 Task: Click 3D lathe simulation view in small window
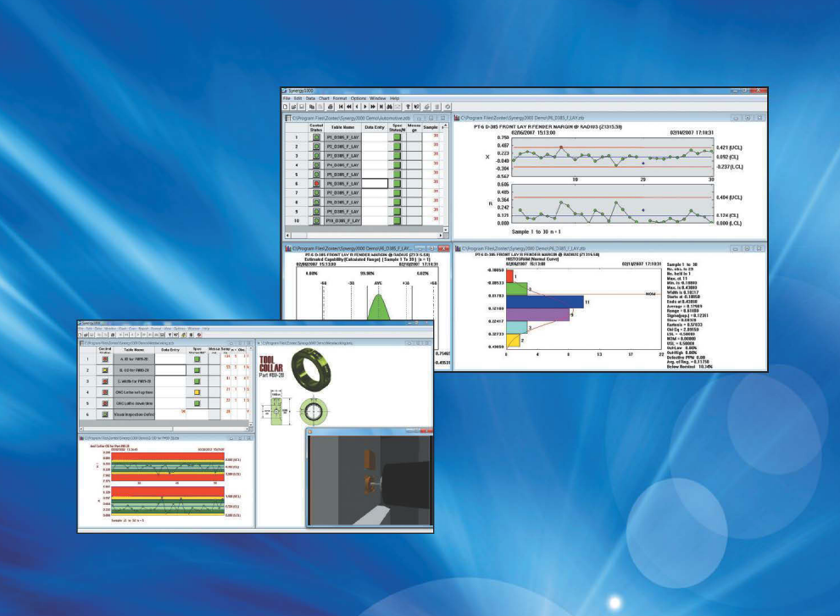[x=370, y=480]
